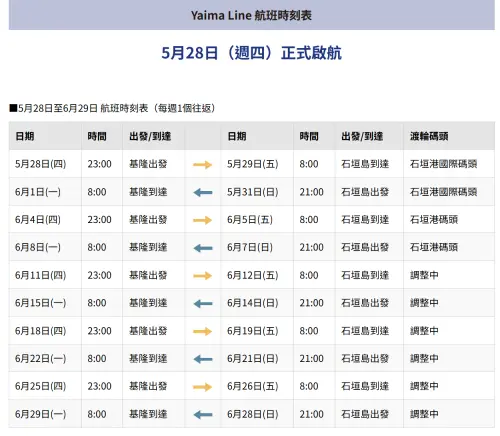Click the Yaima Line 航班時刻表 header banner
This screenshot has height=436, width=500.
click(252, 15)
